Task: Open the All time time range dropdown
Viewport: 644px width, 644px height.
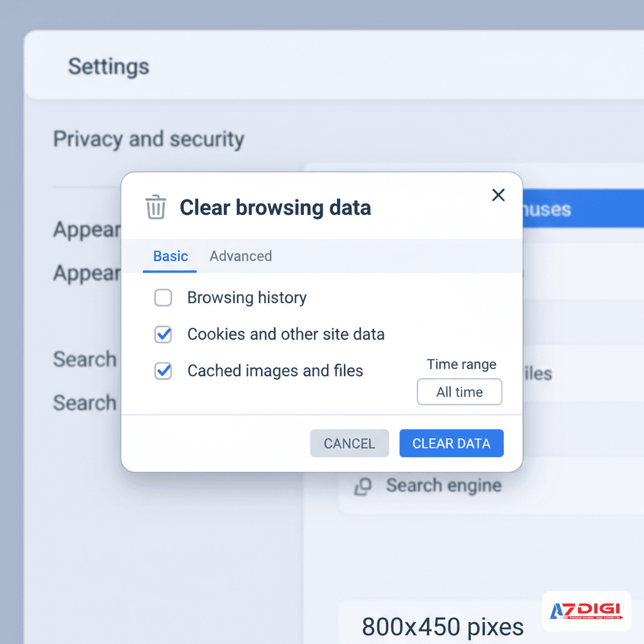Action: click(459, 392)
